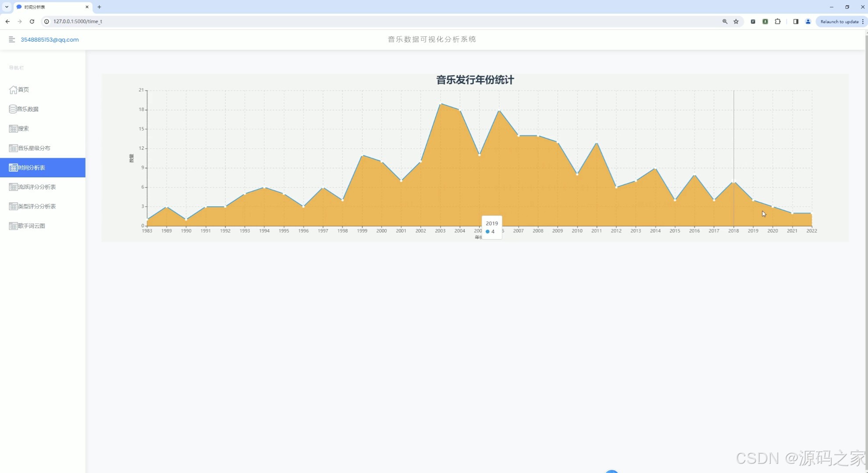Image resolution: width=868 pixels, height=473 pixels.
Task: Reload the current page
Action: tap(32, 21)
